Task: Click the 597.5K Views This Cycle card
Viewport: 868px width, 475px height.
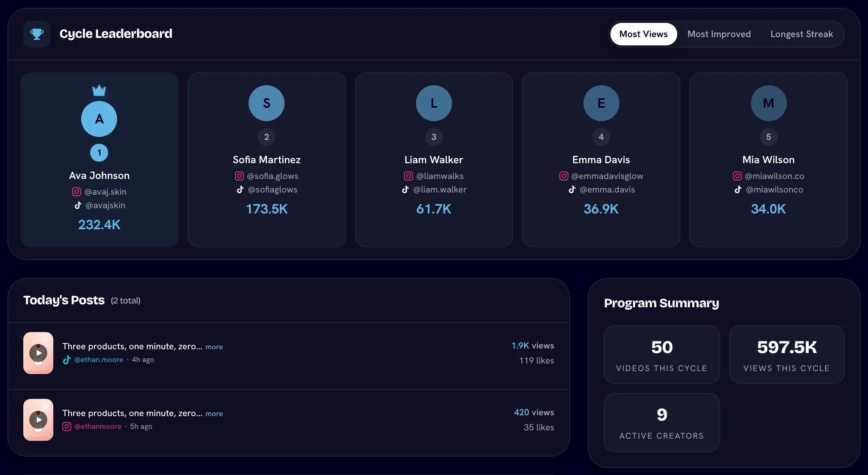Action: click(787, 355)
